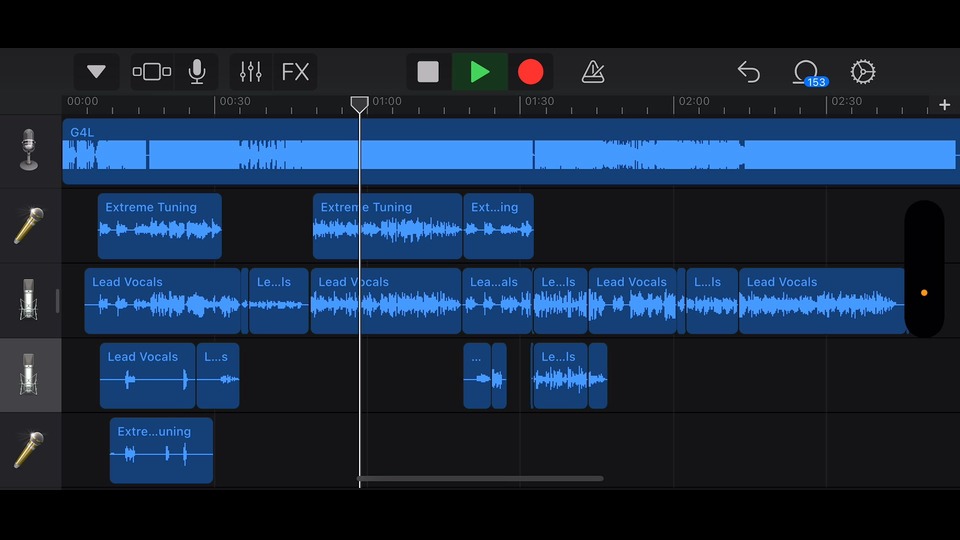Viewport: 960px width, 540px height.
Task: Select the Lead Vocals region before 02:00
Action: (632, 301)
